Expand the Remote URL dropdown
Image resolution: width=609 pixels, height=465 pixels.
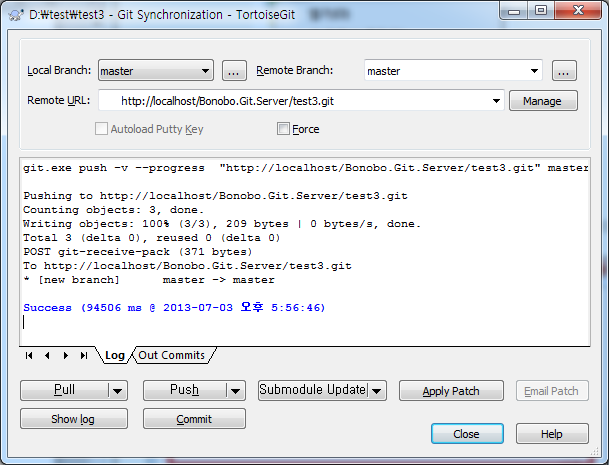496,101
